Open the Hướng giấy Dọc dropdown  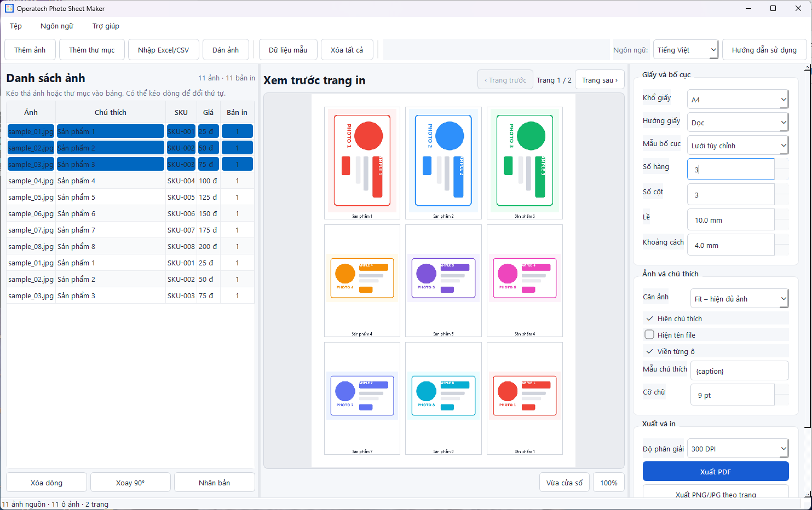coord(738,123)
